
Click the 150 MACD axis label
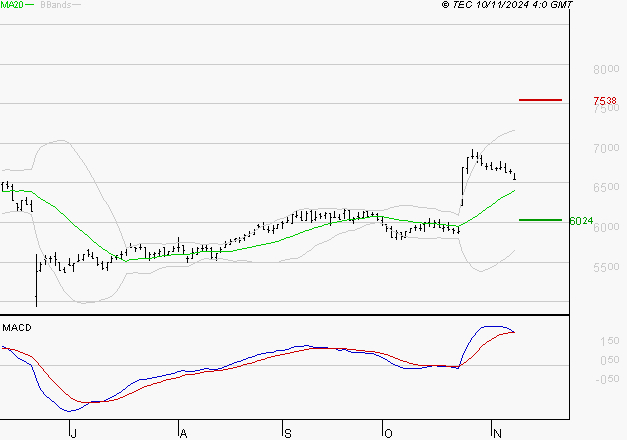pos(610,341)
